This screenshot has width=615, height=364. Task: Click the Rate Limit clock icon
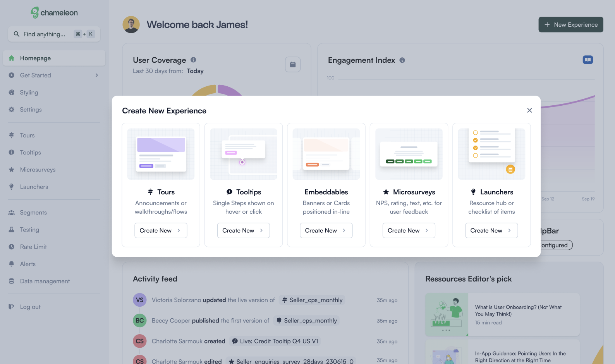pyautogui.click(x=12, y=247)
